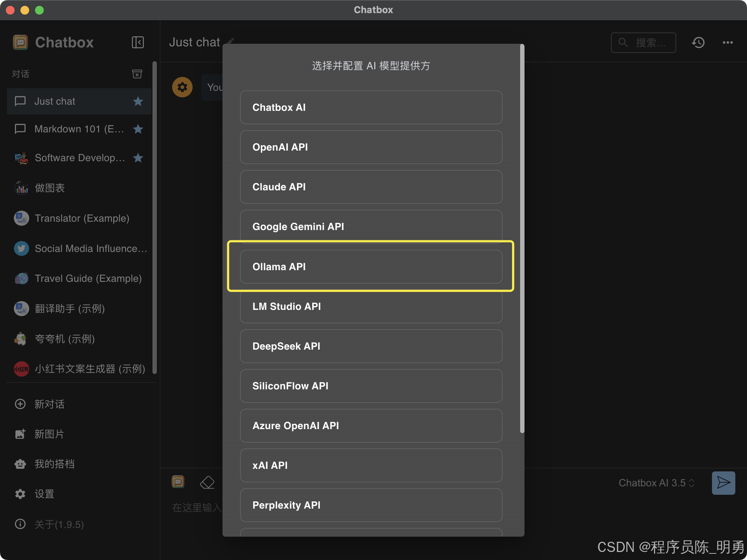The image size is (747, 560).
Task: Open chat history clock icon
Action: point(698,43)
